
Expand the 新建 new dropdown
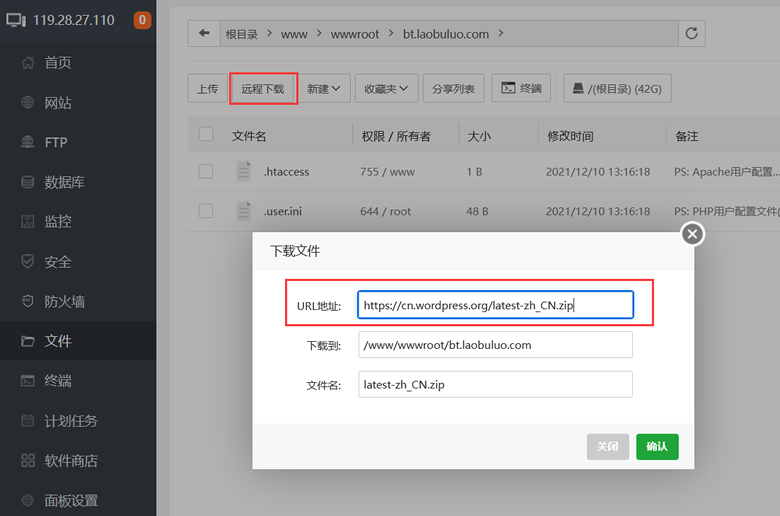point(323,89)
